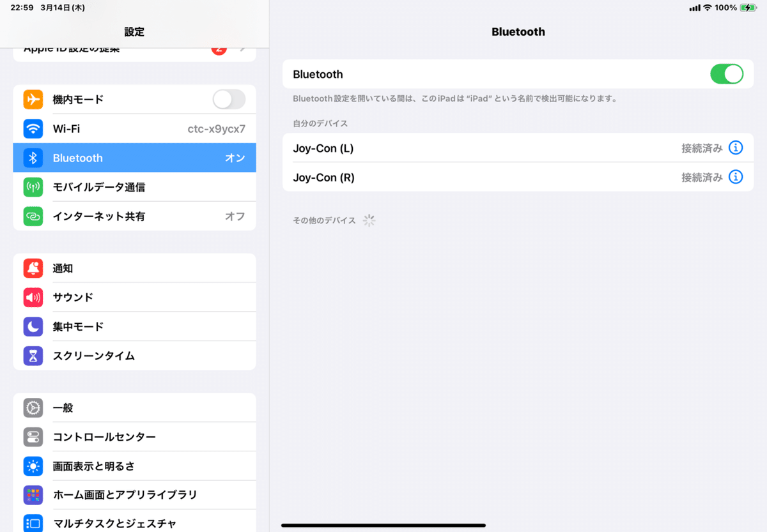
Task: Tap the home indicator bar
Action: tap(383, 526)
